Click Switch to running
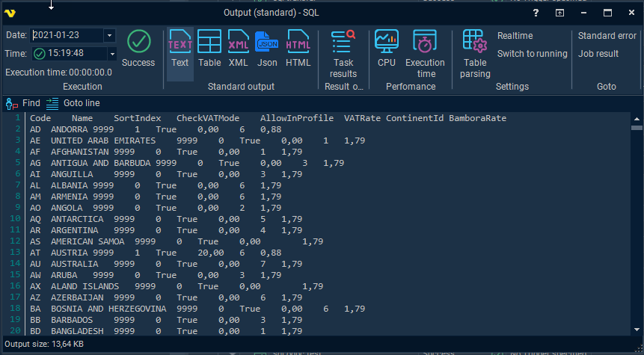The height and width of the screenshot is (355, 644). tap(533, 54)
